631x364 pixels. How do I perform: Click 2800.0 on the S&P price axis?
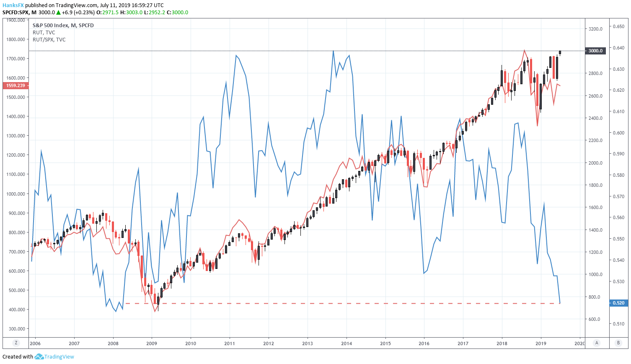[x=595, y=73]
